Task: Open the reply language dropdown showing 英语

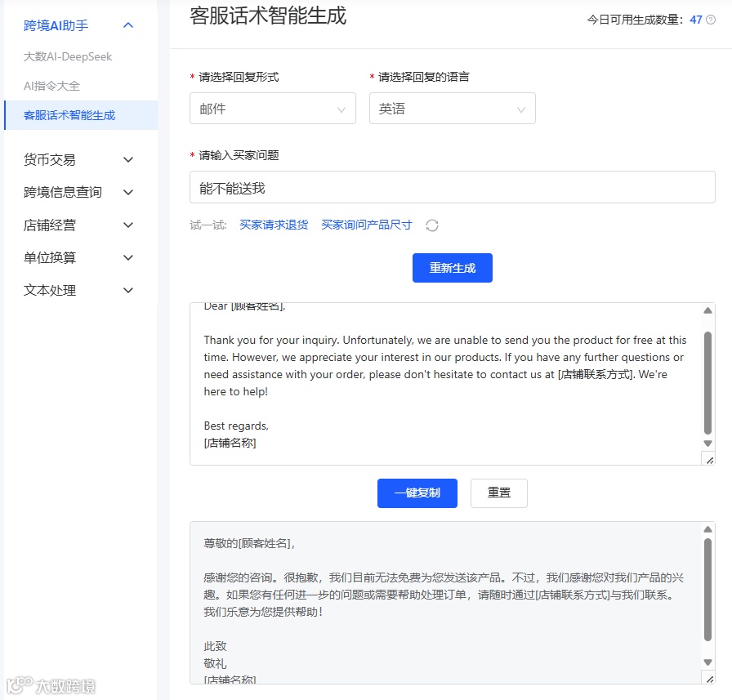Action: [x=453, y=109]
